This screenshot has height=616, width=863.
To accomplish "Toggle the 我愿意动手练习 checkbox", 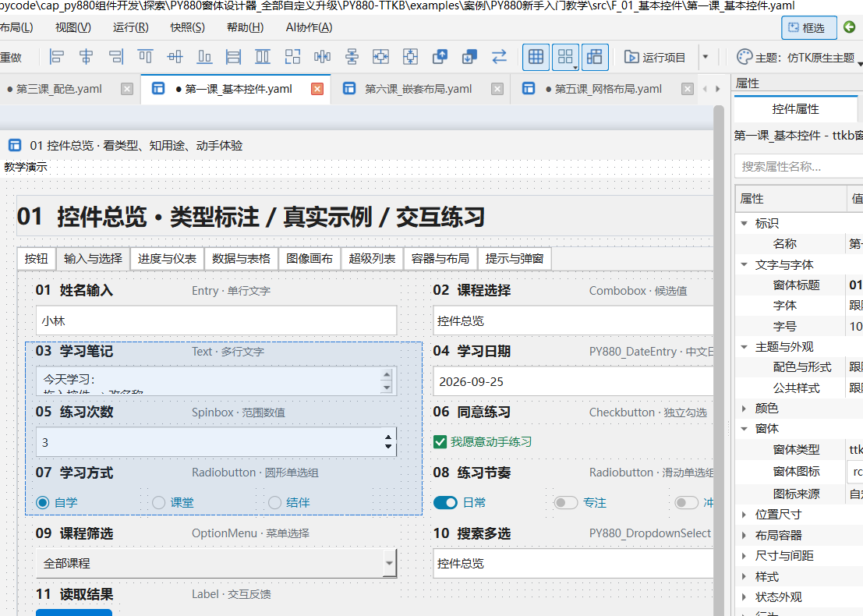I will pos(440,442).
